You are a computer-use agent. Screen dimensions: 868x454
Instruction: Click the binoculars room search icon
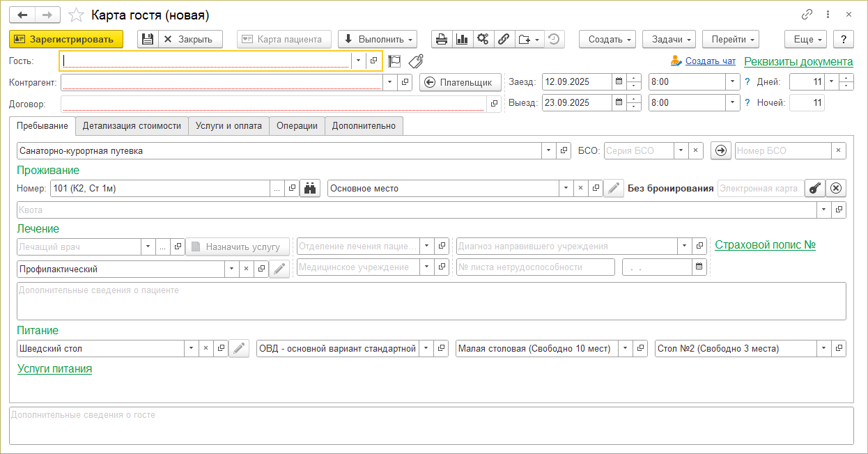tap(310, 188)
